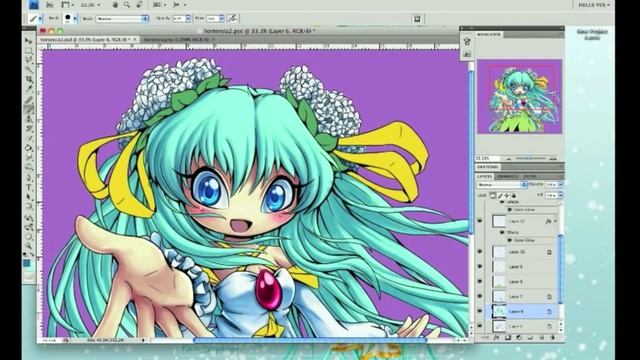Click the Navigator zoom in button
Image resolution: width=640 pixels, height=360 pixels.
(553, 158)
